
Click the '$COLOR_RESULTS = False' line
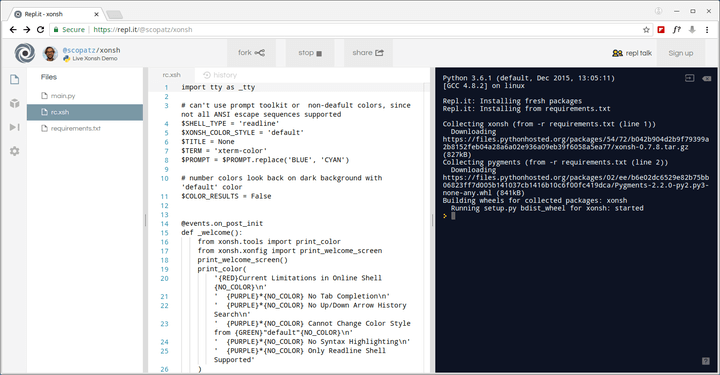[226, 196]
